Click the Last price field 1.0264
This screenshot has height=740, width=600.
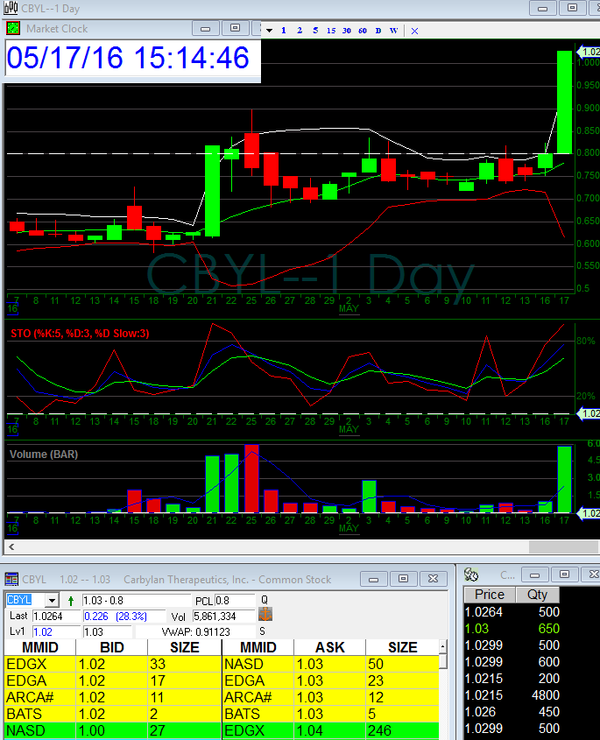click(x=56, y=616)
